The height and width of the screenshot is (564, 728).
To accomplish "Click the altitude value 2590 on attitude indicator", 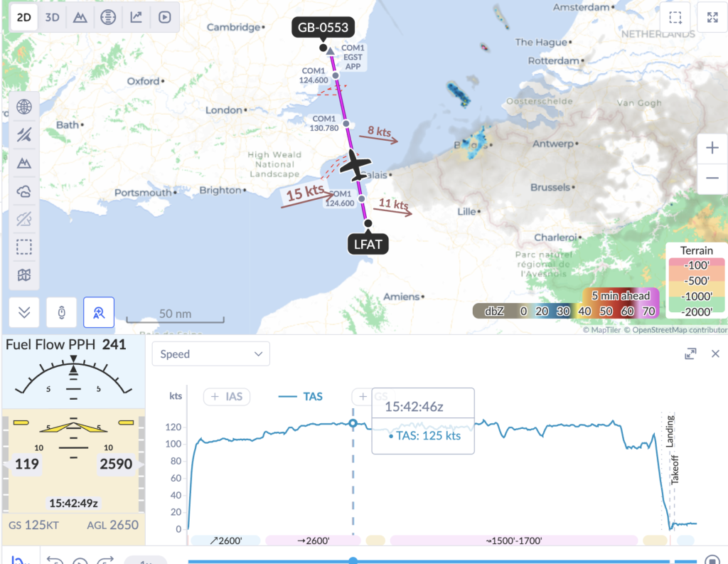I will pyautogui.click(x=116, y=464).
